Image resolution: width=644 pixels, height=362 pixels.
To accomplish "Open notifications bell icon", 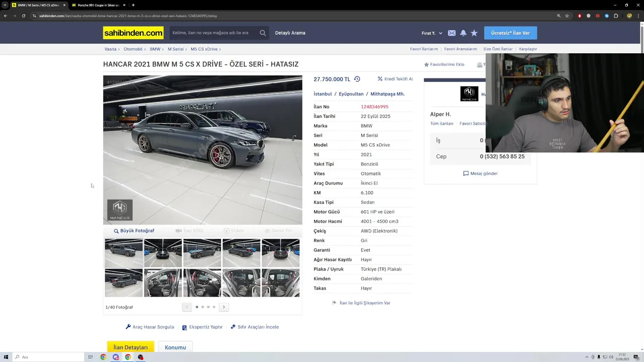I will (x=463, y=33).
